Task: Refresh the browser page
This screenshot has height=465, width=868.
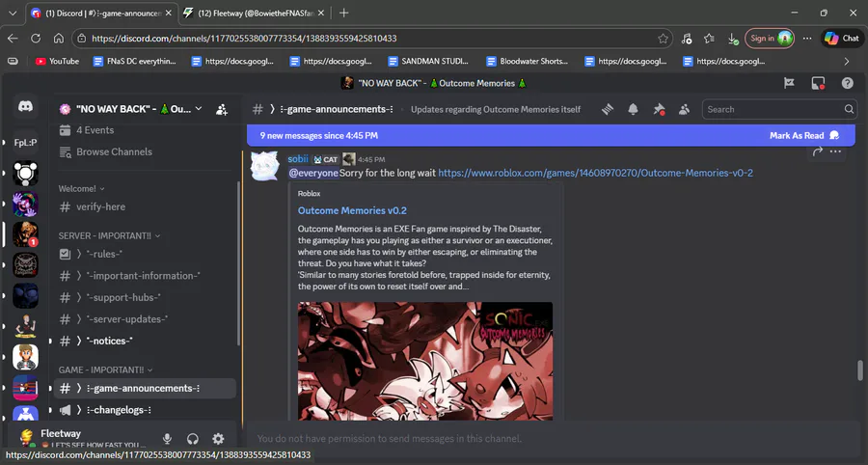Action: tap(36, 39)
